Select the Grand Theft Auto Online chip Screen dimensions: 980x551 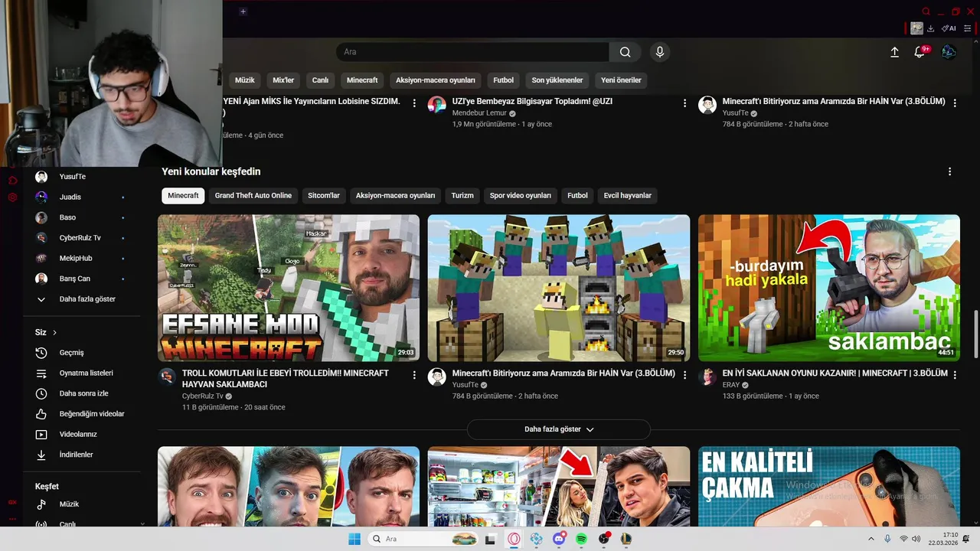click(253, 196)
